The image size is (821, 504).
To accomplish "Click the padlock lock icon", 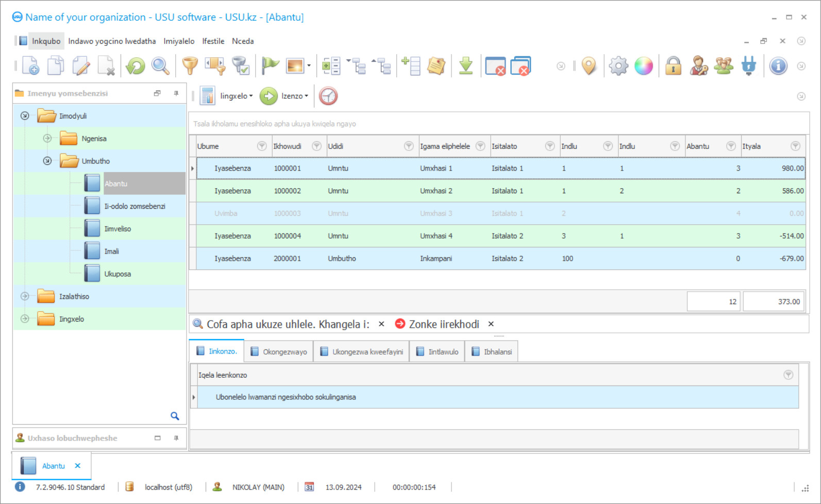I will pyautogui.click(x=673, y=66).
